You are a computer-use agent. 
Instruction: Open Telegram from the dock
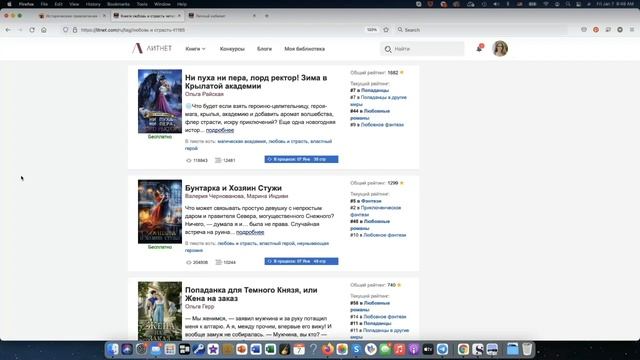point(442,349)
